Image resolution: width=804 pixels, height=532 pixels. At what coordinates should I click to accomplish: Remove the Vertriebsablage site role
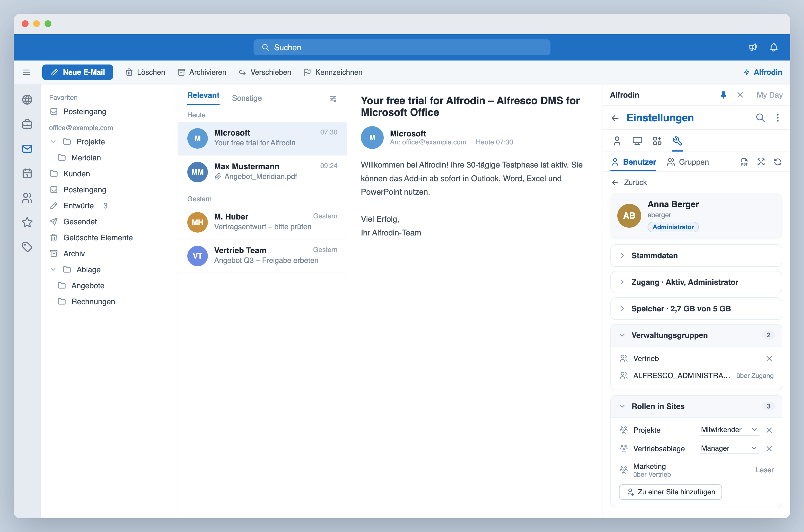[x=769, y=449]
